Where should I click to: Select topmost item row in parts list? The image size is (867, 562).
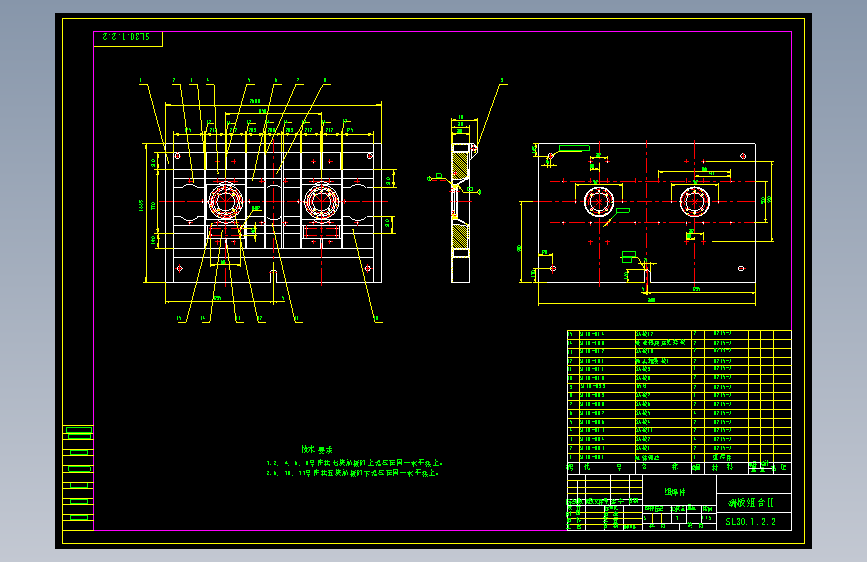tap(680, 334)
